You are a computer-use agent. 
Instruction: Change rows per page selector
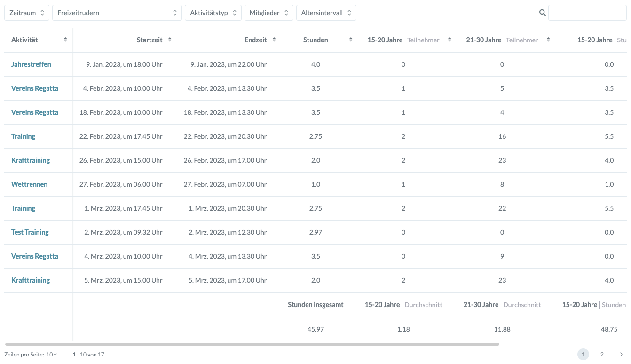(x=51, y=355)
